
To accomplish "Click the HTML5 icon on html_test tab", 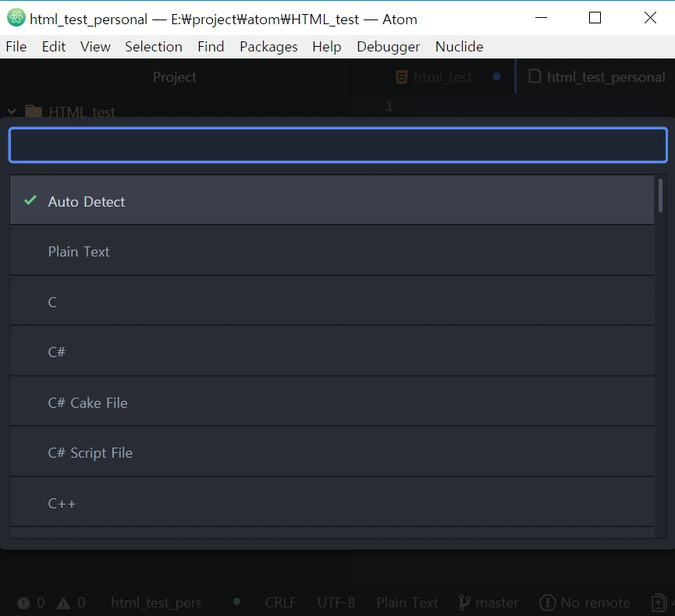I will (x=401, y=77).
